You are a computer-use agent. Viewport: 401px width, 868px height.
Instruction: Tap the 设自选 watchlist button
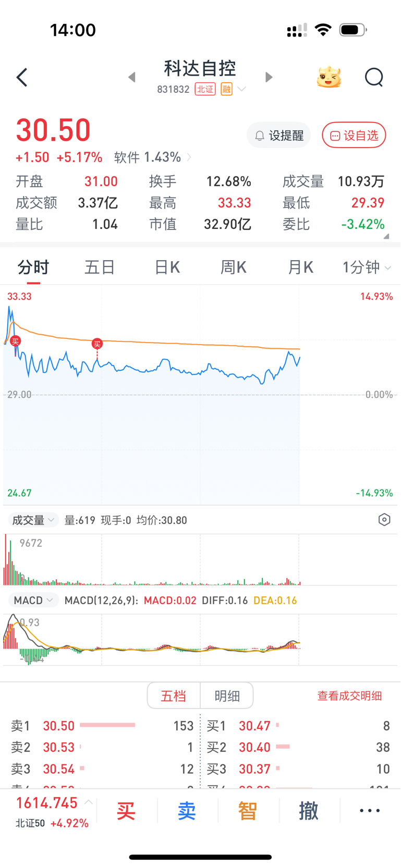(354, 136)
